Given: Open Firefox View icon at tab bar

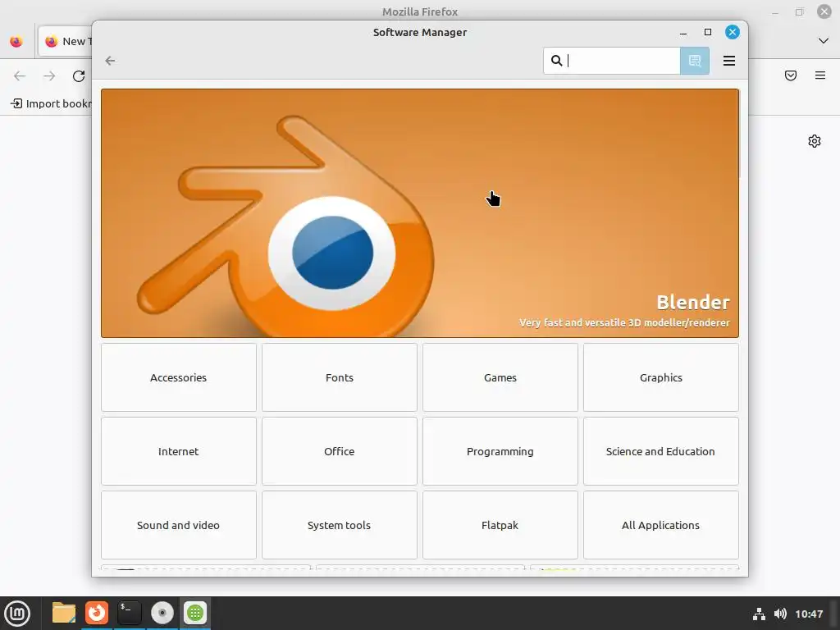Looking at the screenshot, I should pyautogui.click(x=16, y=41).
